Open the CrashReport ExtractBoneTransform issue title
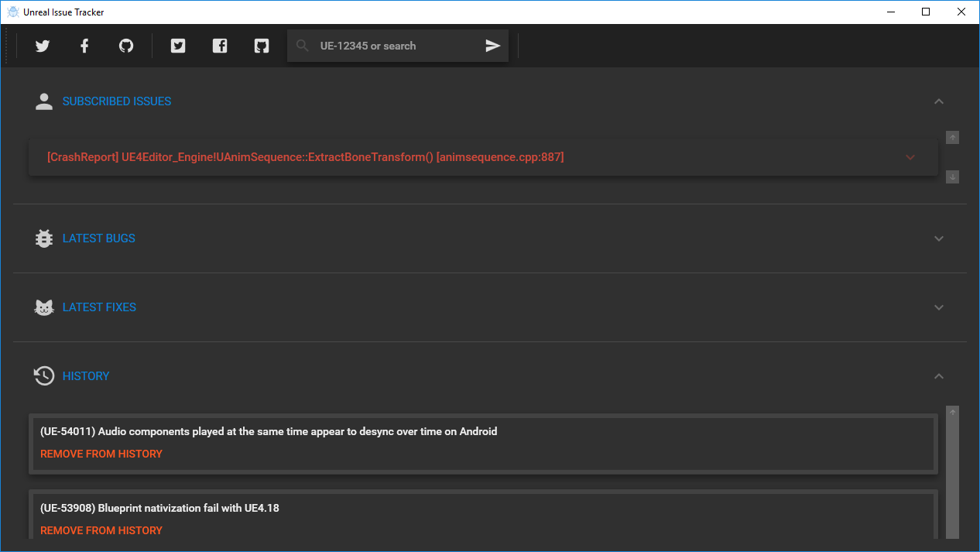 306,157
